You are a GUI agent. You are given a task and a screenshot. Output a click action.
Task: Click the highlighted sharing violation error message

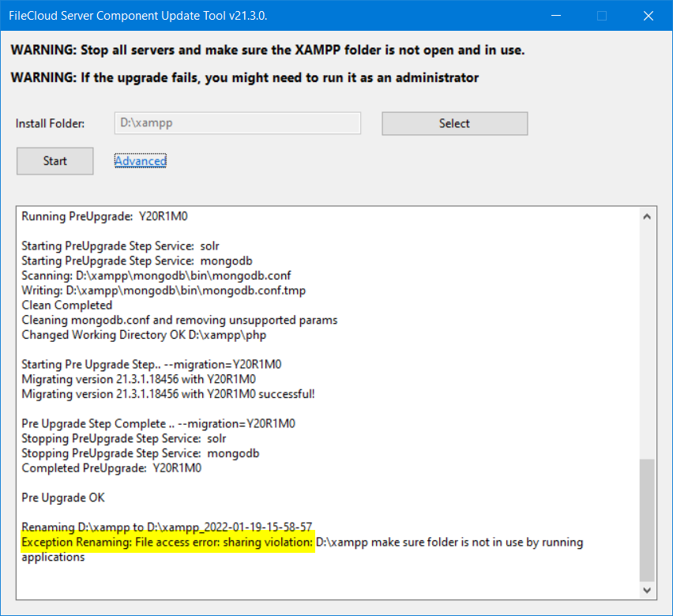pyautogui.click(x=166, y=543)
